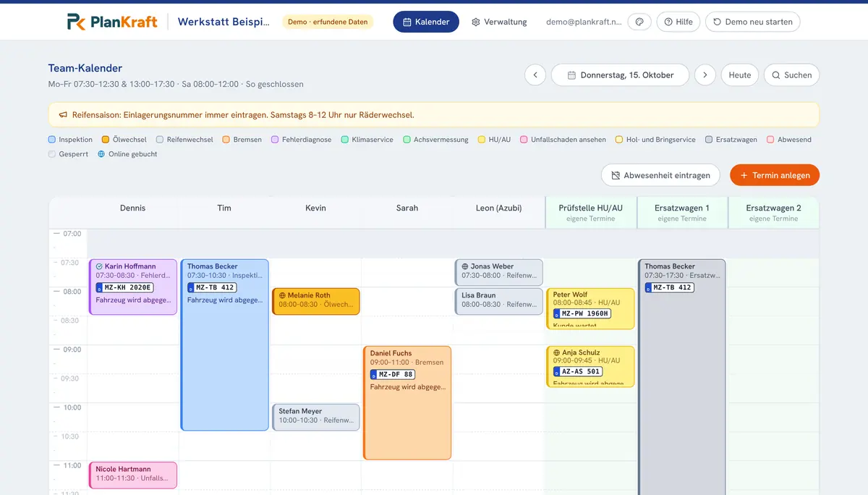Open Peter Wolf's HU/AU appointment
The image size is (868, 495).
point(591,309)
